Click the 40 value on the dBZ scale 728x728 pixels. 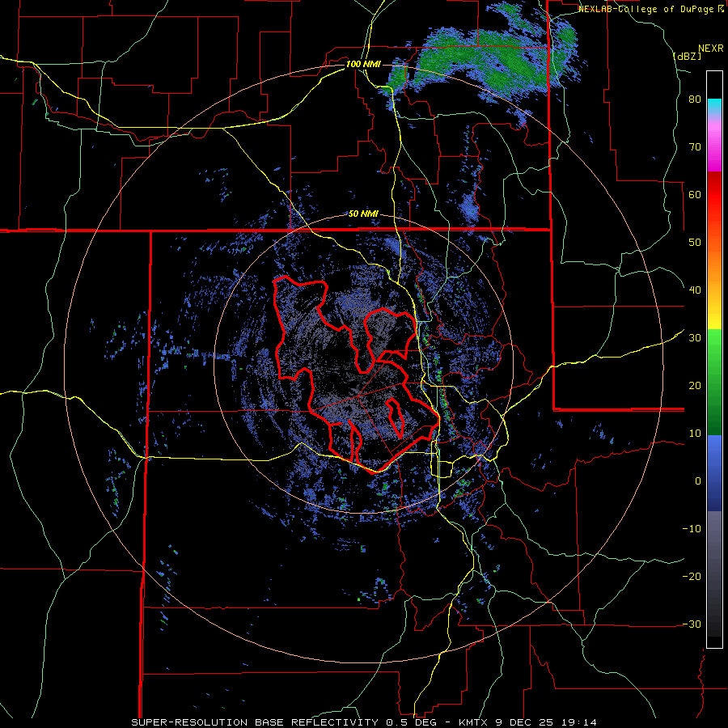[x=695, y=290]
